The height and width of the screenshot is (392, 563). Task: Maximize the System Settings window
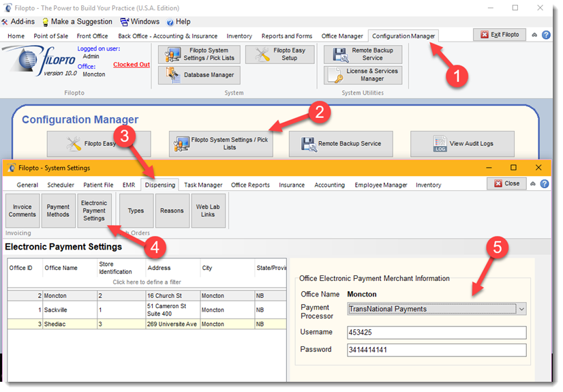513,168
